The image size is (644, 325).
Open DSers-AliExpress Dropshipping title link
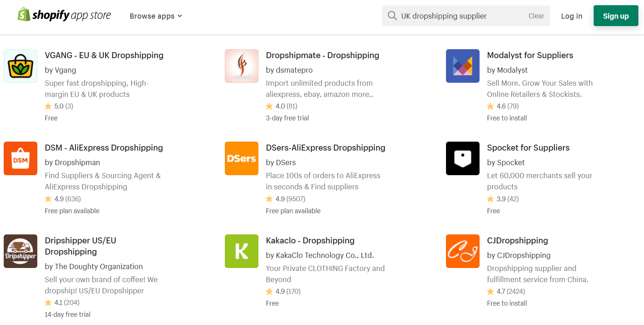pyautogui.click(x=326, y=148)
